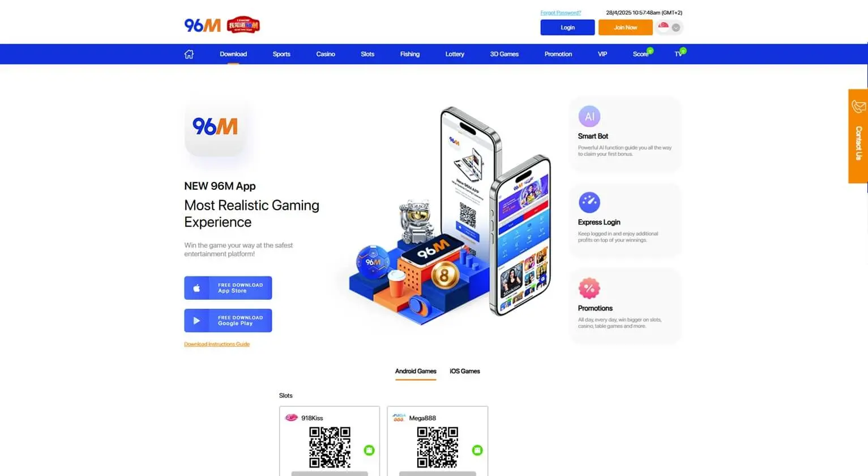Screen dimensions: 868x476
Task: Click the 96M logo in the header
Action: tap(202, 25)
